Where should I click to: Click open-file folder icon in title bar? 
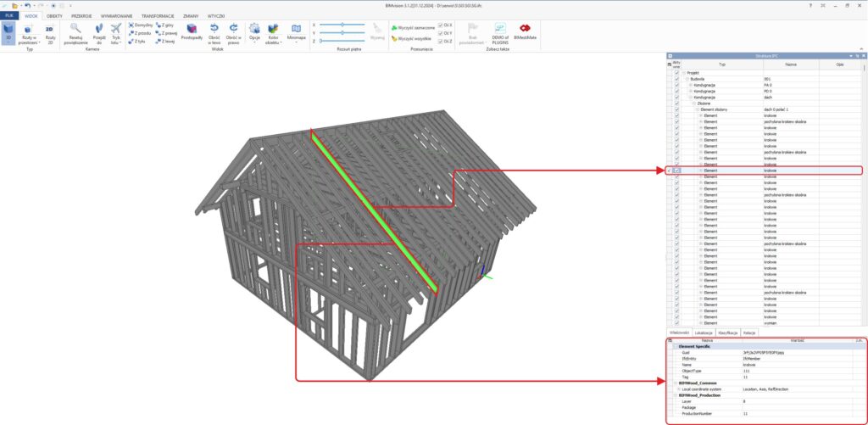tap(15, 5)
